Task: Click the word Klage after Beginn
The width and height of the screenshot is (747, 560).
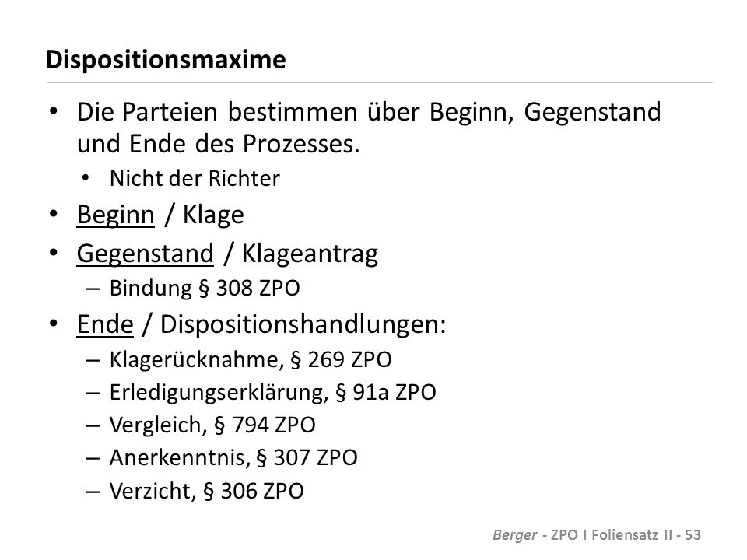Action: click(213, 215)
